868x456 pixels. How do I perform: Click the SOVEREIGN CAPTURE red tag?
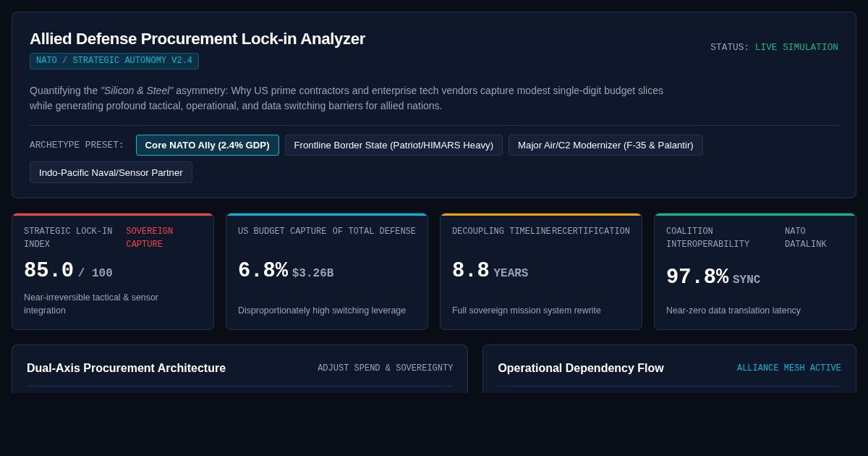(x=149, y=238)
